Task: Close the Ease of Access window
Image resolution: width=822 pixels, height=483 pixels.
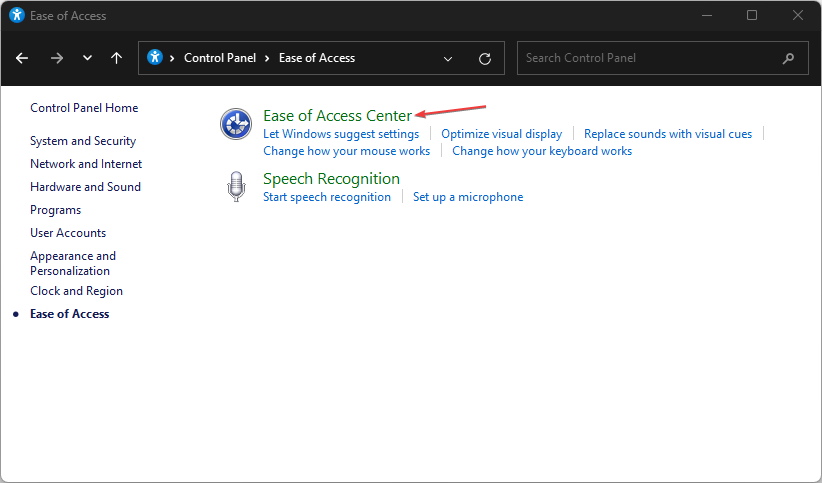Action: 797,15
